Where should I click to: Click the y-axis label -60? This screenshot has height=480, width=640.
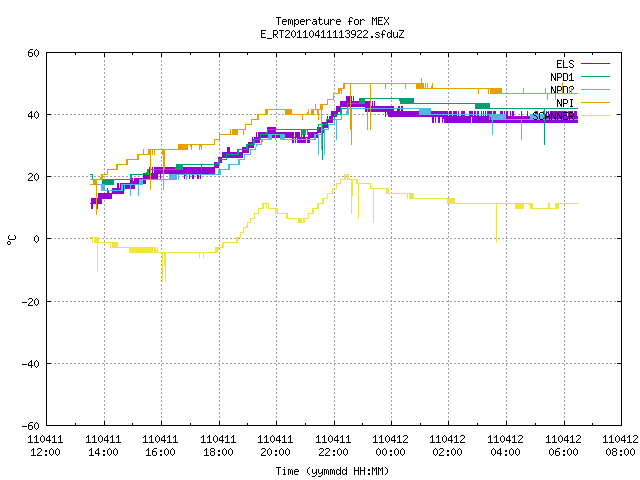(x=31, y=426)
